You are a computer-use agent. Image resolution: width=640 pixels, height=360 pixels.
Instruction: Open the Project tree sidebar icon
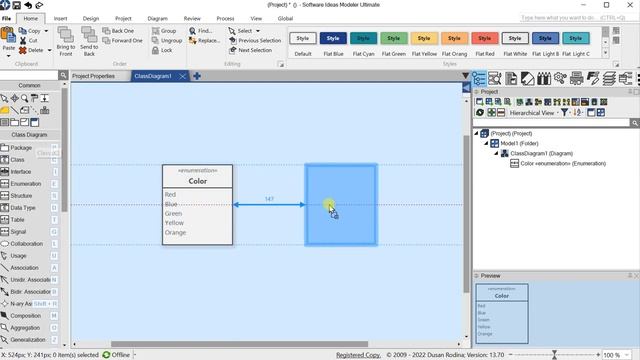(x=479, y=78)
